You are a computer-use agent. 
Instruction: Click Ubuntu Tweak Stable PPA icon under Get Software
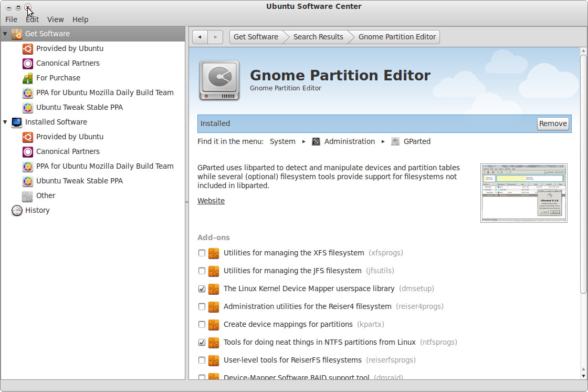(28, 107)
